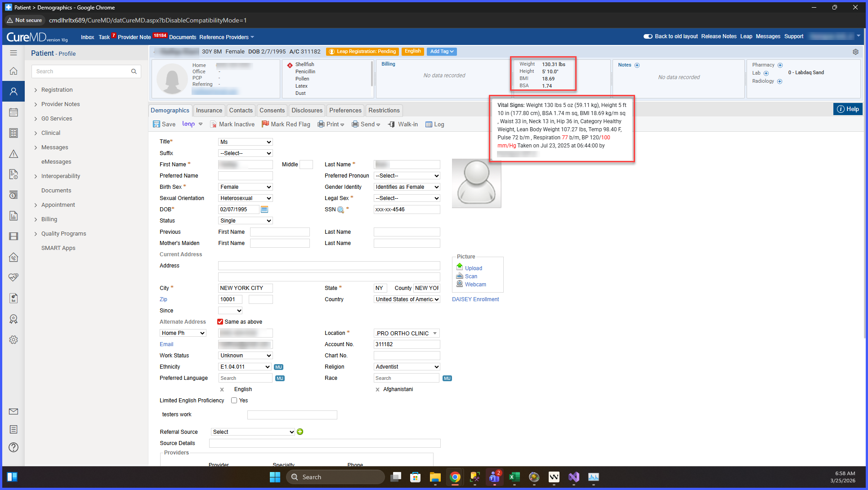
Task: Click the Preferred Name input field
Action: point(246,176)
